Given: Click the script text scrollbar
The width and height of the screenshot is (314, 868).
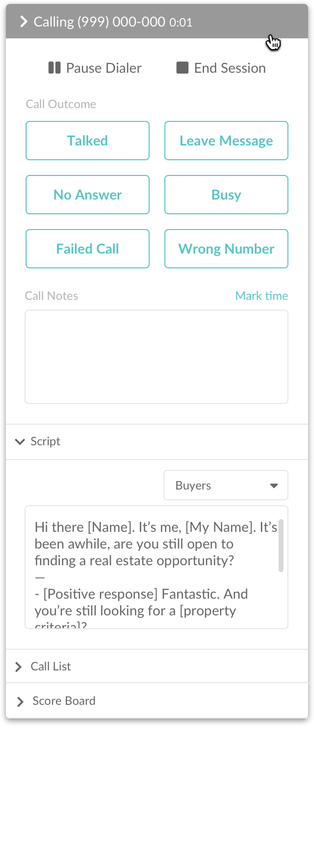Looking at the screenshot, I should [x=281, y=546].
